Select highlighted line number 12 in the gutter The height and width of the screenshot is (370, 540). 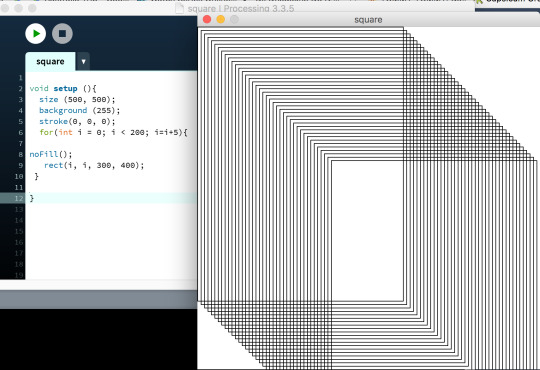(19, 198)
